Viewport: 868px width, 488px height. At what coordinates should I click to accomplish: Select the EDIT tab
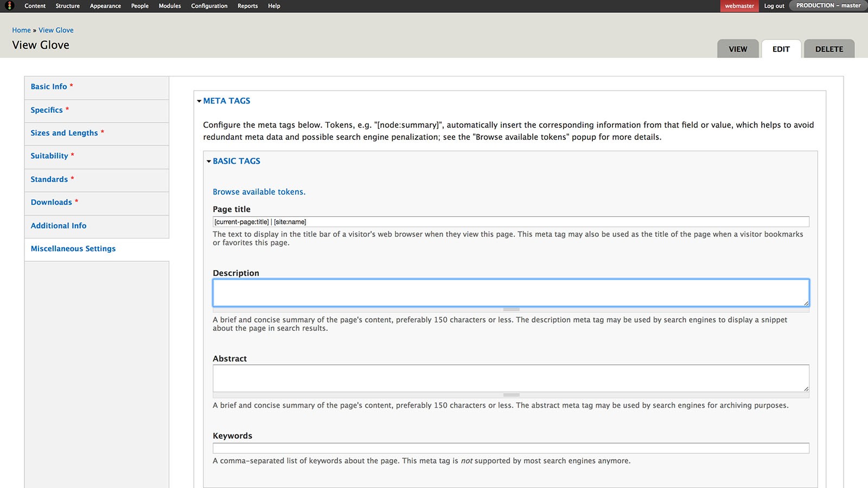click(x=781, y=49)
